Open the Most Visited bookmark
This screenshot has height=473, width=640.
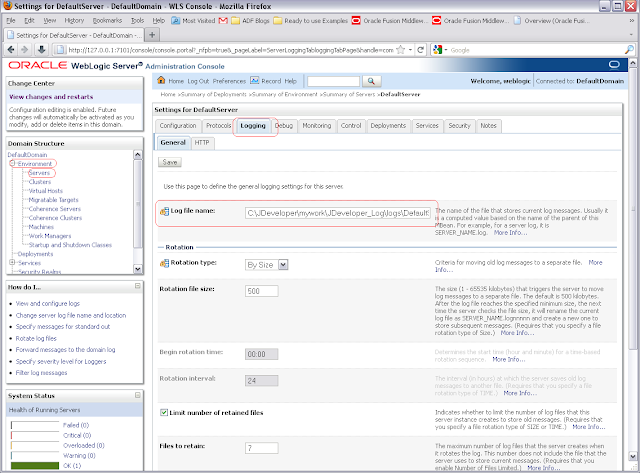(x=193, y=20)
